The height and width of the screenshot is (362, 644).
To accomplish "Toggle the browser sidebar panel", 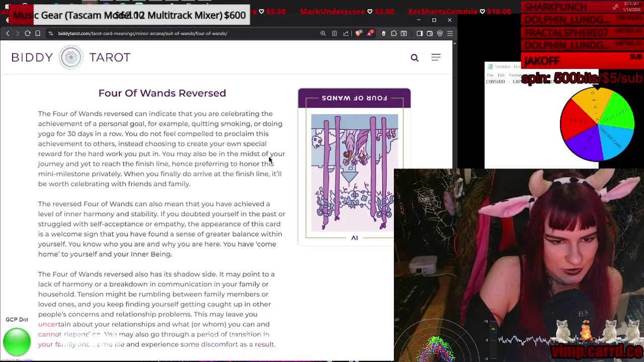I will (x=420, y=33).
